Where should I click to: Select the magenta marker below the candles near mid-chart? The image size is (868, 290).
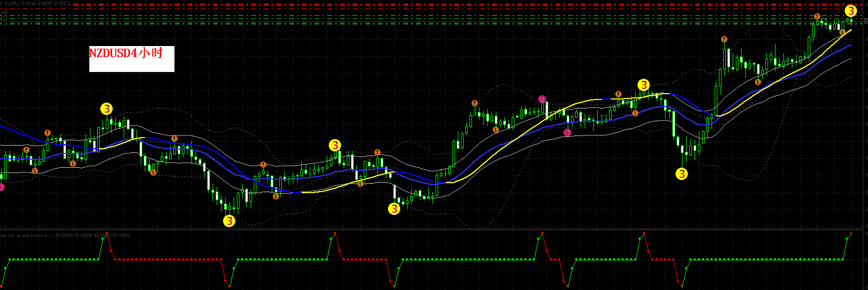point(568,132)
